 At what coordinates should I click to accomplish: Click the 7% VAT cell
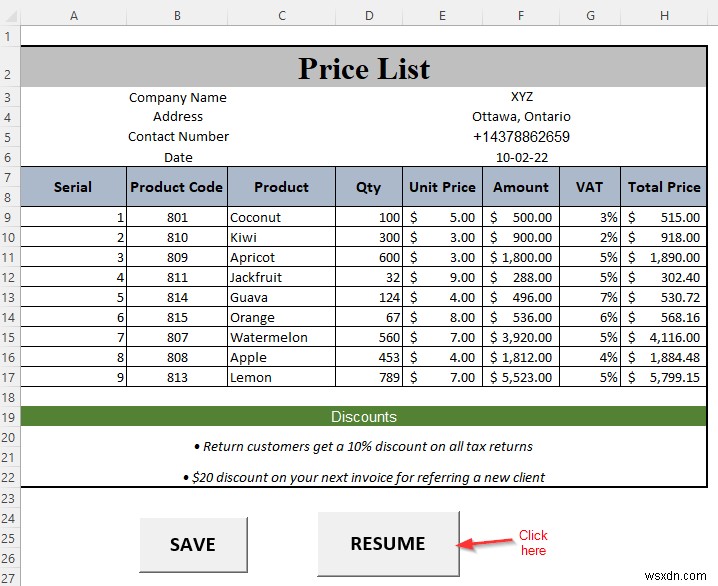pos(590,297)
